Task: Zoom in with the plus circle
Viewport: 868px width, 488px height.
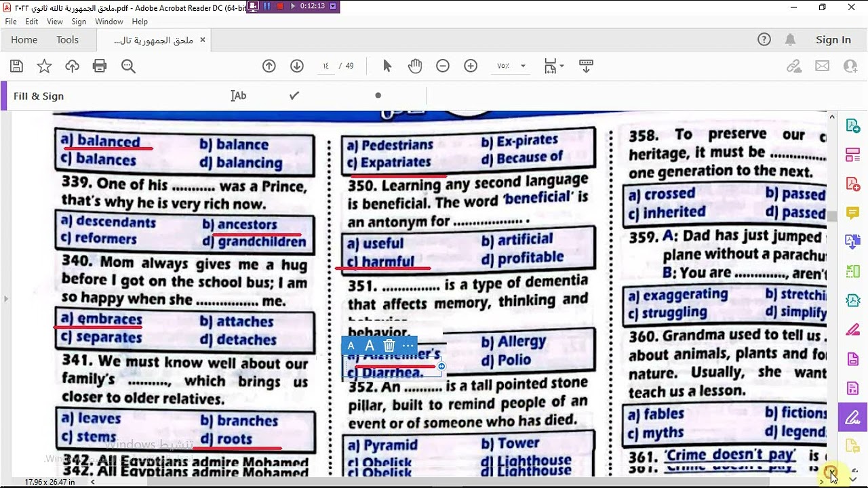Action: (x=471, y=66)
